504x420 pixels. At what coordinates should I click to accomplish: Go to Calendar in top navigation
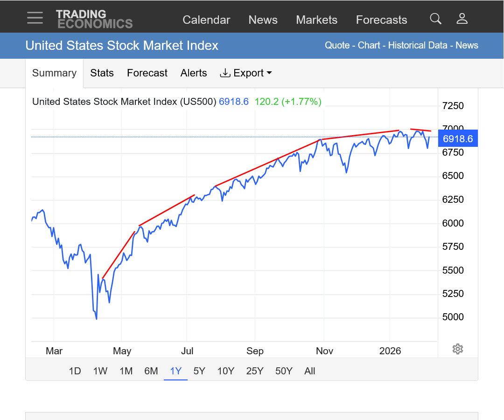click(206, 20)
